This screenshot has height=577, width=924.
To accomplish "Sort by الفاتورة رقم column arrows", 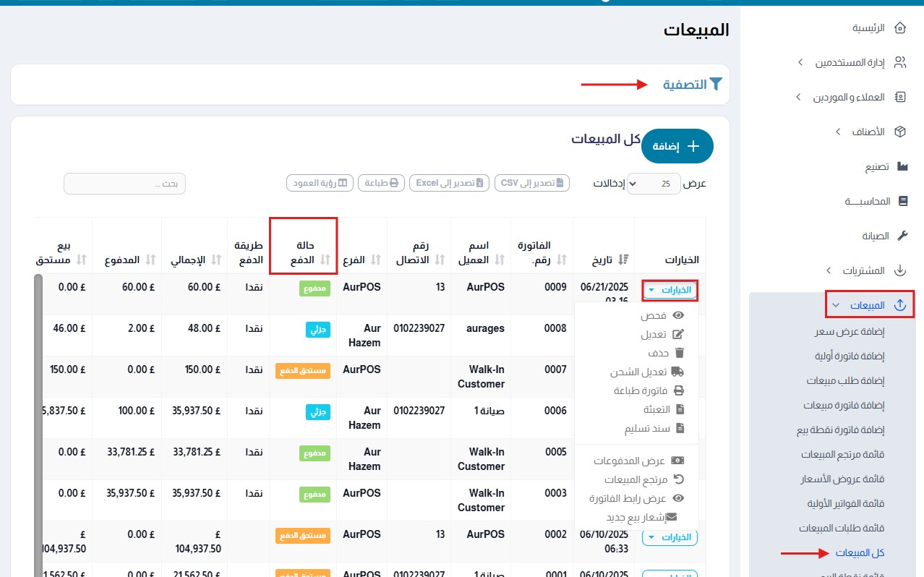I will click(562, 260).
